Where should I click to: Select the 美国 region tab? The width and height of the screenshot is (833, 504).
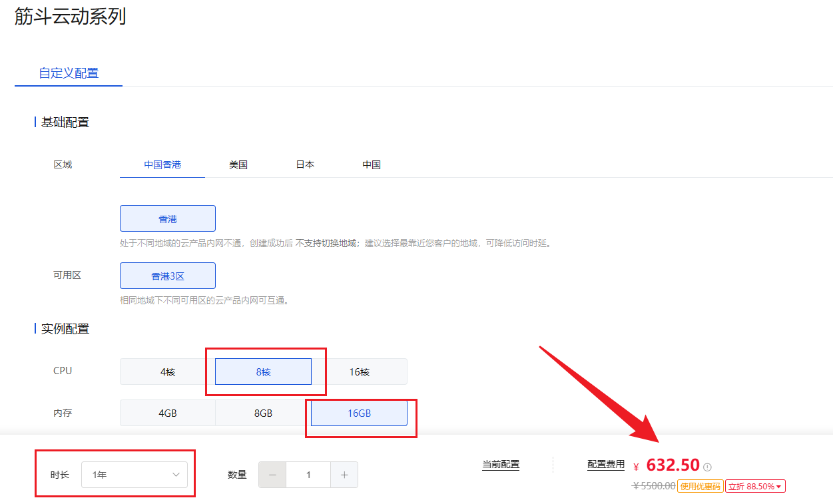(x=238, y=164)
